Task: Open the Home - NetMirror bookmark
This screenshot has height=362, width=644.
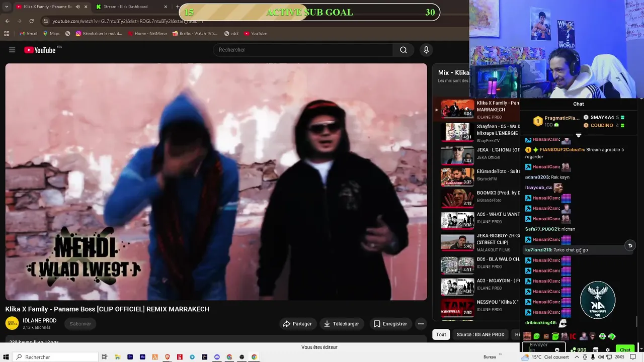Action: tap(147, 34)
